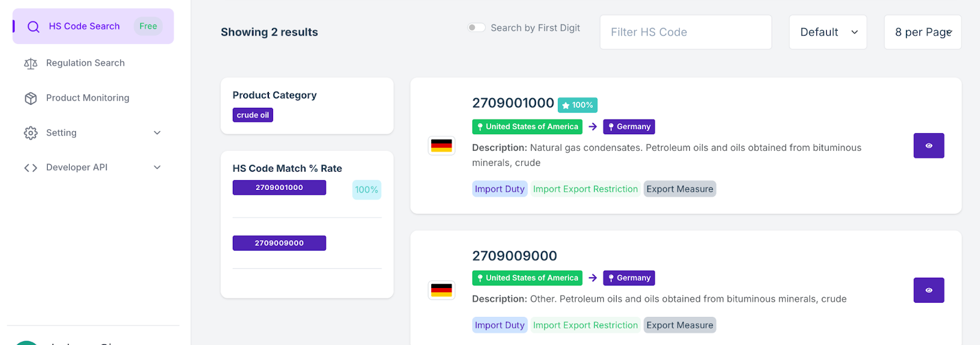The height and width of the screenshot is (345, 980).
Task: Click the HS Code Match % Rate heading
Action: click(287, 169)
